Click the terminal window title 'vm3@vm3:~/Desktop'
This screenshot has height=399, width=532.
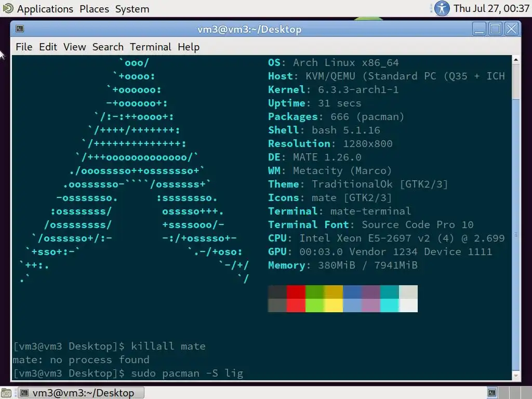249,29
